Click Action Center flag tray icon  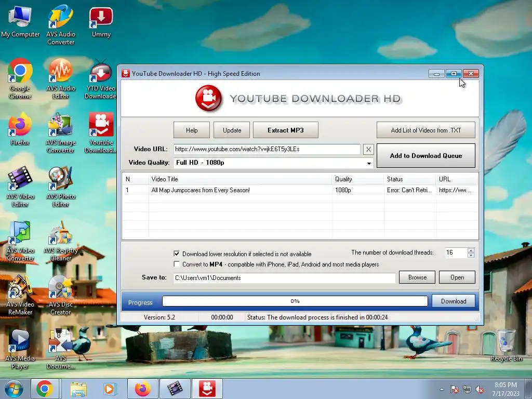coord(454,390)
